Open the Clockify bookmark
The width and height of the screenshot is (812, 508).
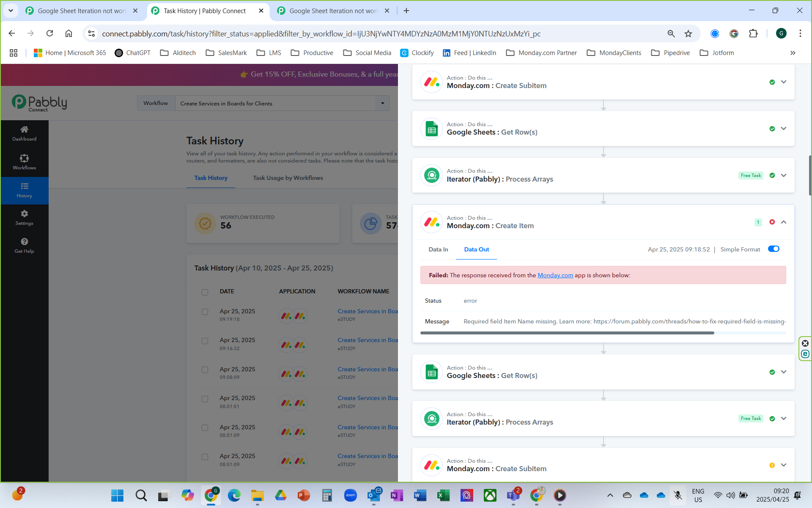pos(417,53)
